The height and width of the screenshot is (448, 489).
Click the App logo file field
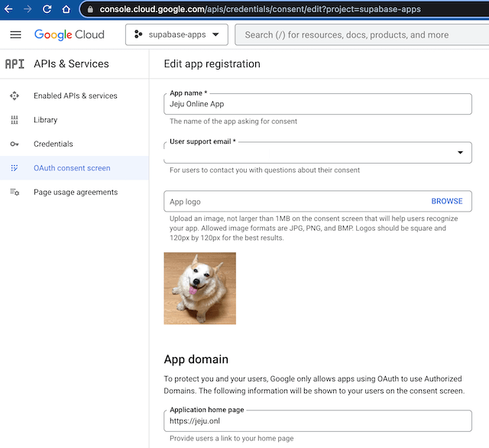318,202
